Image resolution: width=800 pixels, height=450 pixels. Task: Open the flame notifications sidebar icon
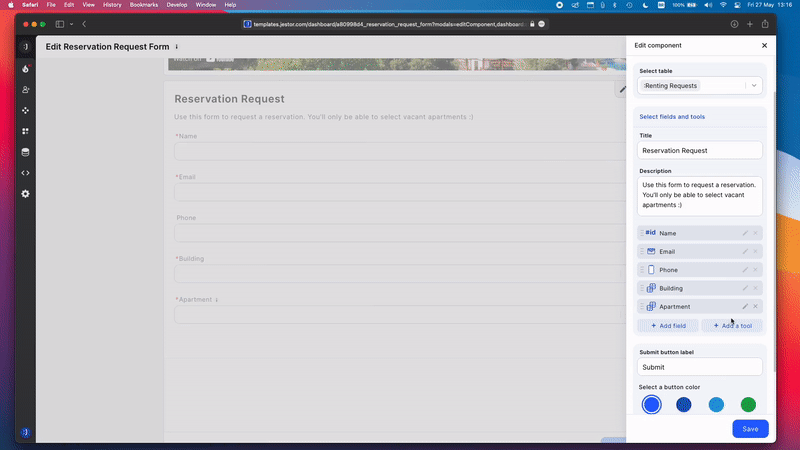pyautogui.click(x=26, y=68)
